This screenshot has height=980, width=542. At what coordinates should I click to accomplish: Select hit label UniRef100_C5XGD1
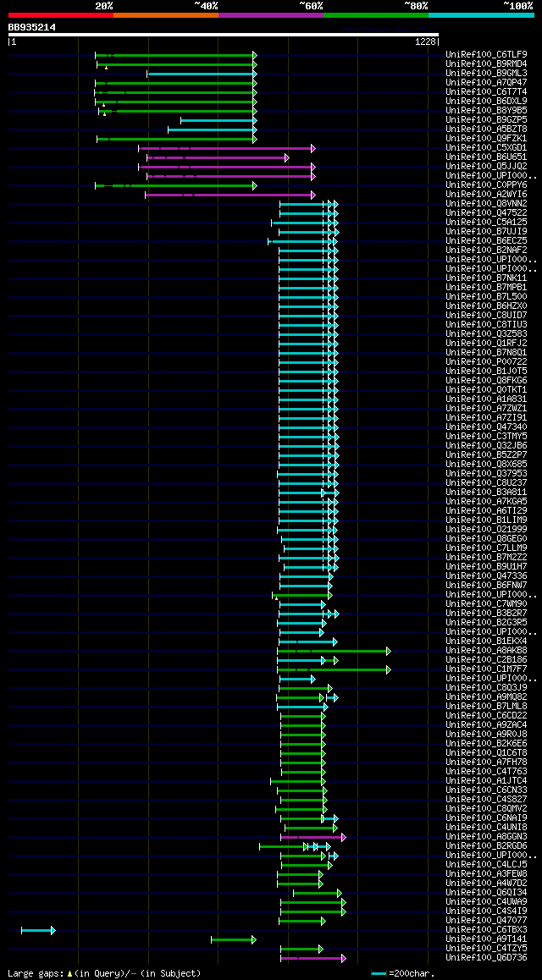(x=486, y=147)
